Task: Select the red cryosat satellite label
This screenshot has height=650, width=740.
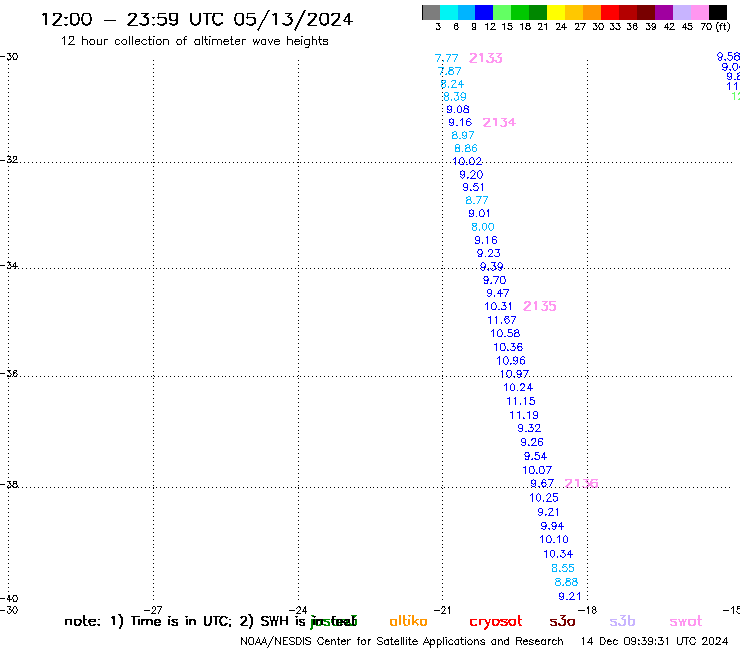Action: (496, 622)
